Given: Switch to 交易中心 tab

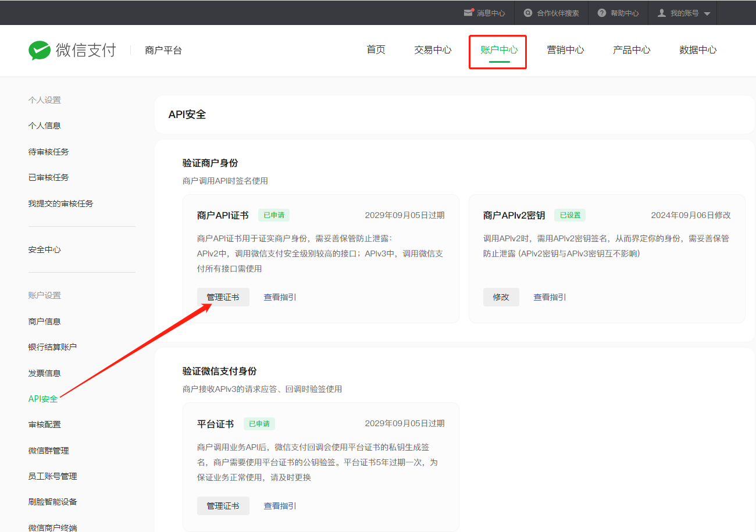Looking at the screenshot, I should [x=433, y=50].
